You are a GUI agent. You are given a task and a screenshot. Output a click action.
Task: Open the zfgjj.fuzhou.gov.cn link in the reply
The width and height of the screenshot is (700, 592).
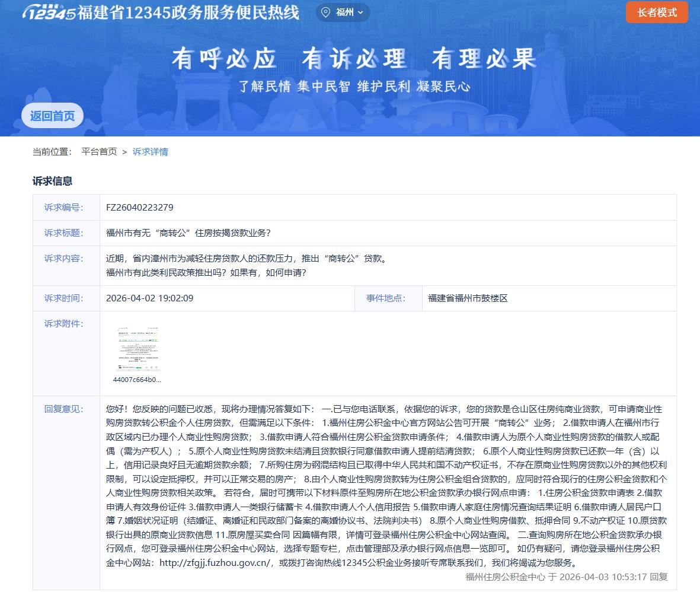pyautogui.click(x=215, y=563)
